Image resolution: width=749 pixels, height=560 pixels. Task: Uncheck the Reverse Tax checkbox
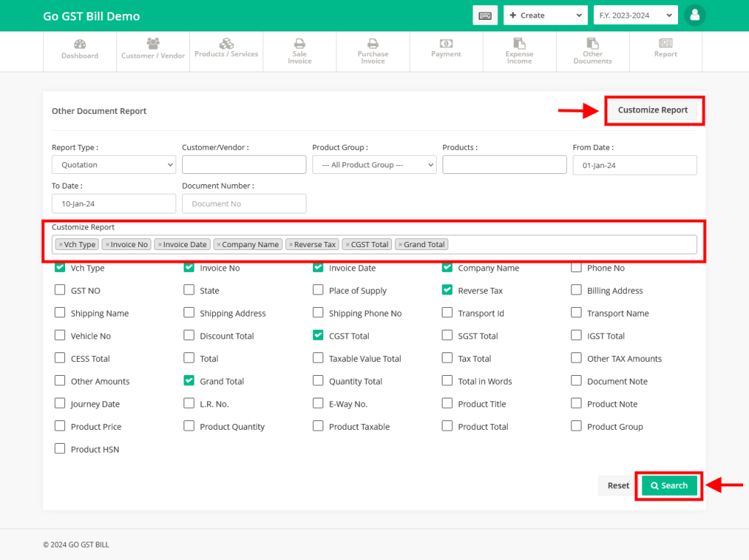click(x=447, y=290)
